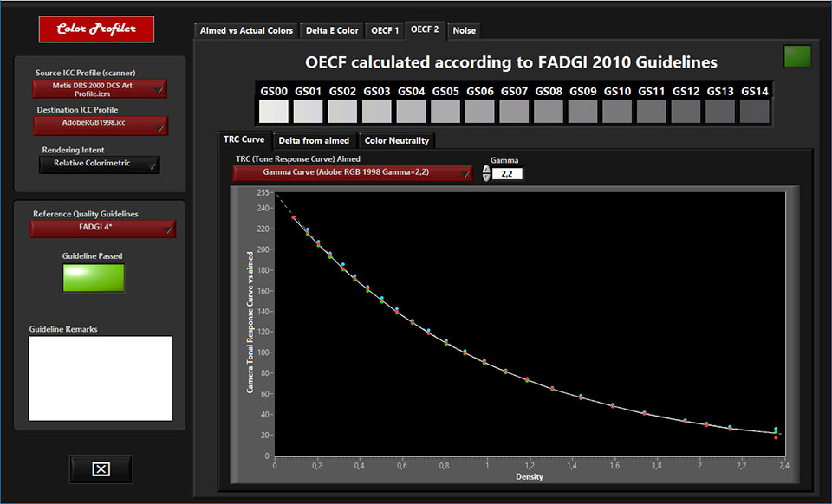832x504 pixels.
Task: Select the GS13 gray swatch
Action: (x=720, y=112)
